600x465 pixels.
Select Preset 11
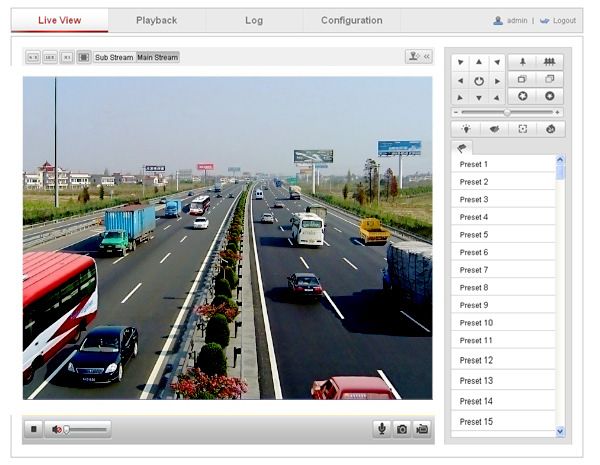tap(503, 340)
